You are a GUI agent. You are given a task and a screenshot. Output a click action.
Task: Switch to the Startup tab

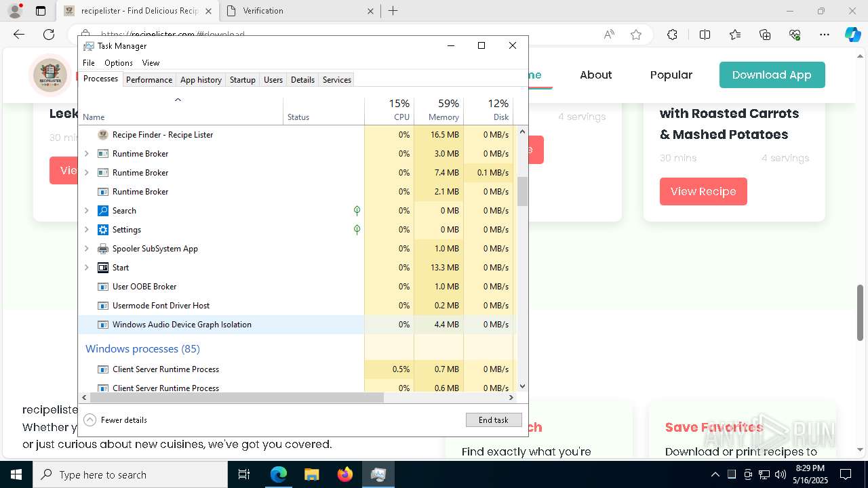coord(242,80)
